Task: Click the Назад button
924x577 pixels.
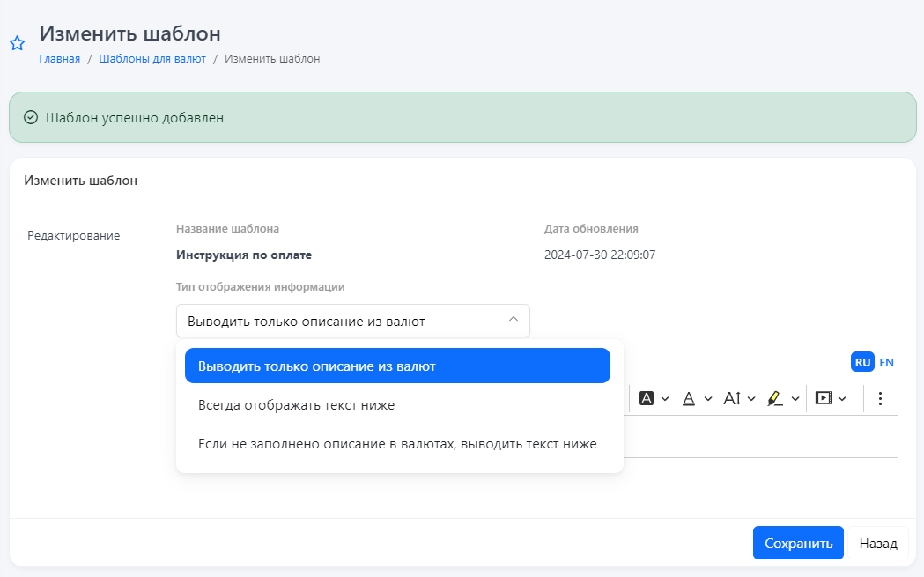Action: click(x=878, y=543)
